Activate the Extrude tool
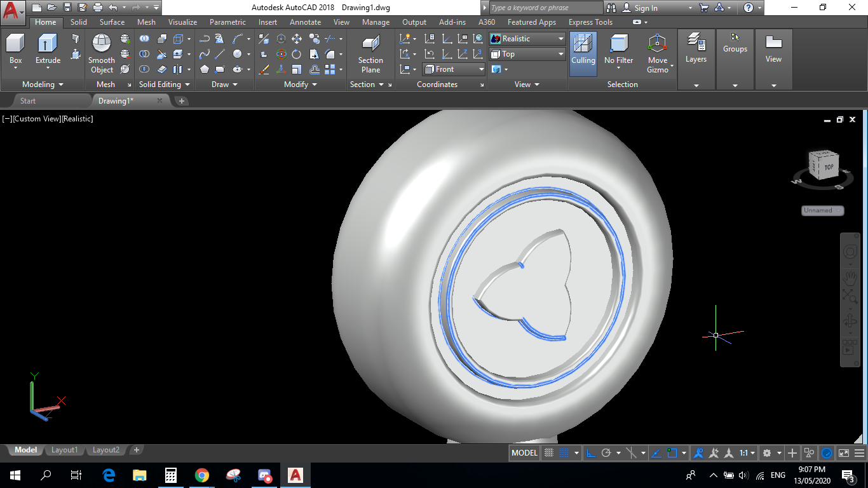 (x=48, y=50)
